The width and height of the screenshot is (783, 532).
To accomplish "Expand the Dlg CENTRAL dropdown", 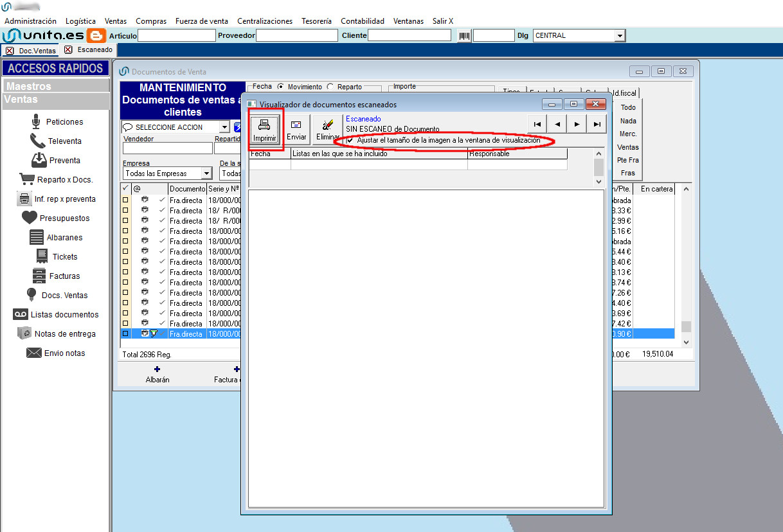I will tap(620, 36).
